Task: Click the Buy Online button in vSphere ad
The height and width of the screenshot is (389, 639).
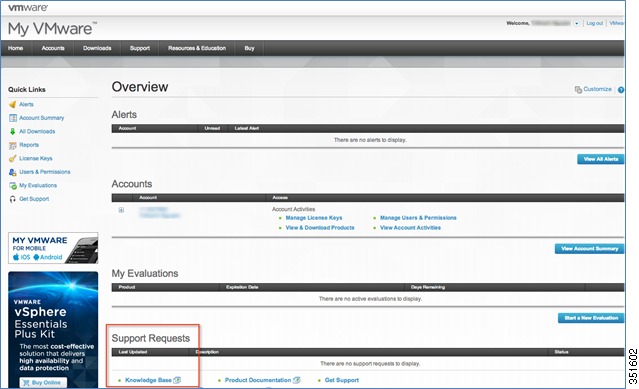Action: pos(43,382)
